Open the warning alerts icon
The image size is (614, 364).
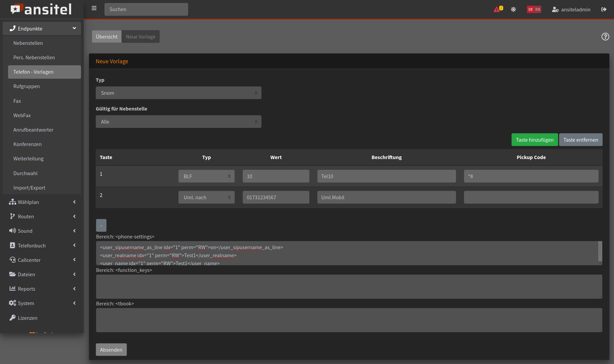[x=497, y=9]
